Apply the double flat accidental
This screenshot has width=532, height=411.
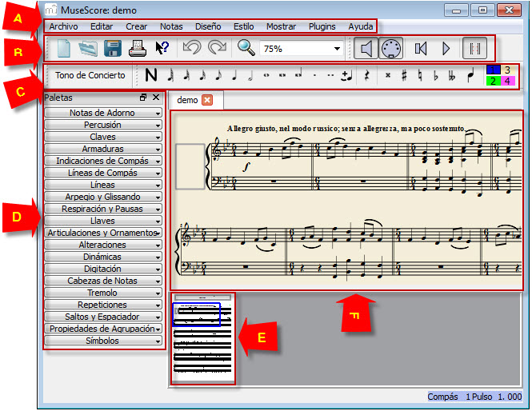[451, 76]
